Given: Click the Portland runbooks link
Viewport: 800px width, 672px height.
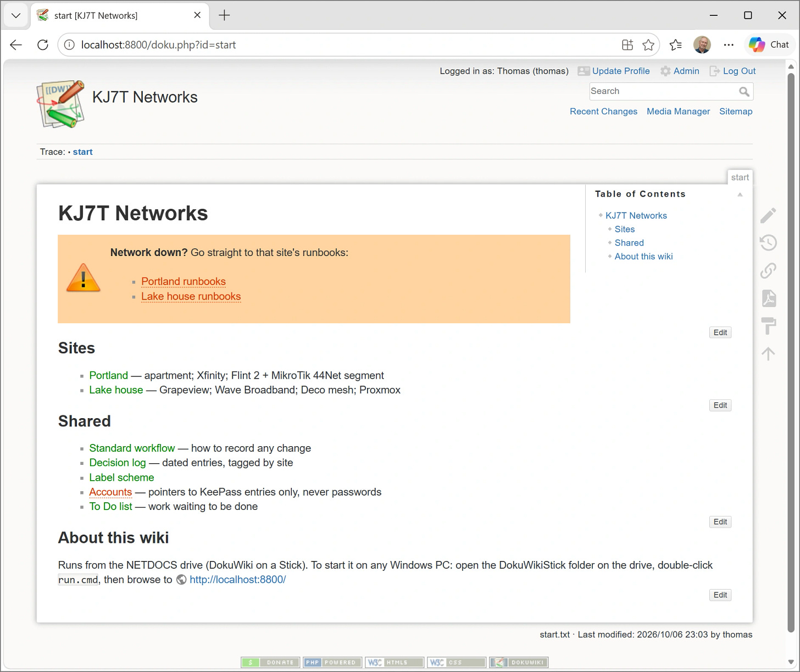Looking at the screenshot, I should 184,281.
